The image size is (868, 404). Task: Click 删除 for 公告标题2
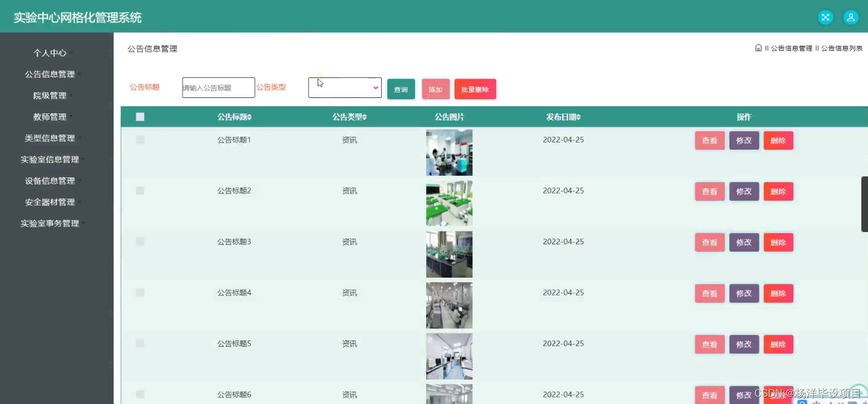(778, 191)
